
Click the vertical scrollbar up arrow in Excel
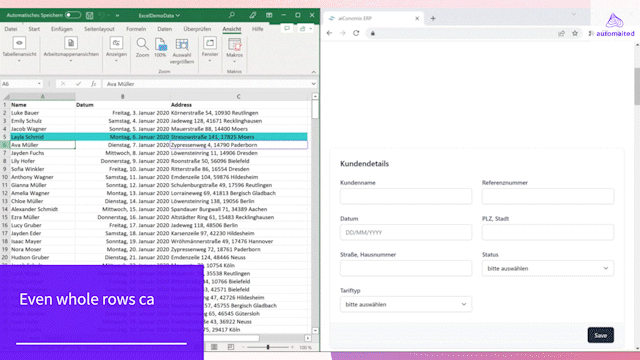click(x=315, y=96)
